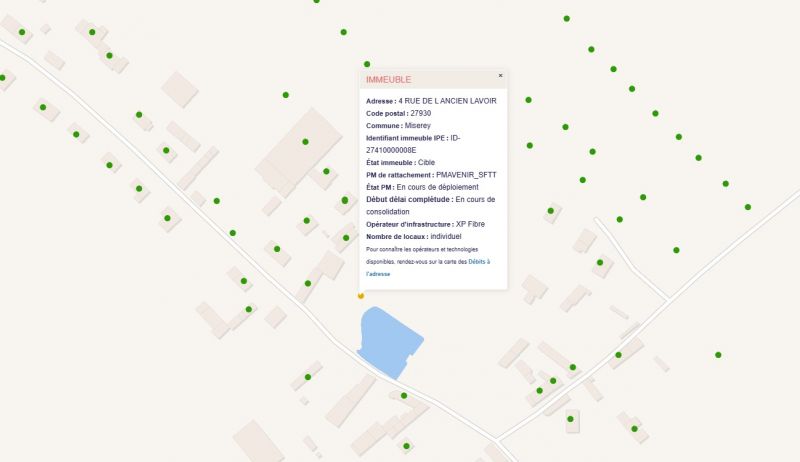Select the topmost green dot near the top edge
This screenshot has width=800, height=462.
(317, 1)
